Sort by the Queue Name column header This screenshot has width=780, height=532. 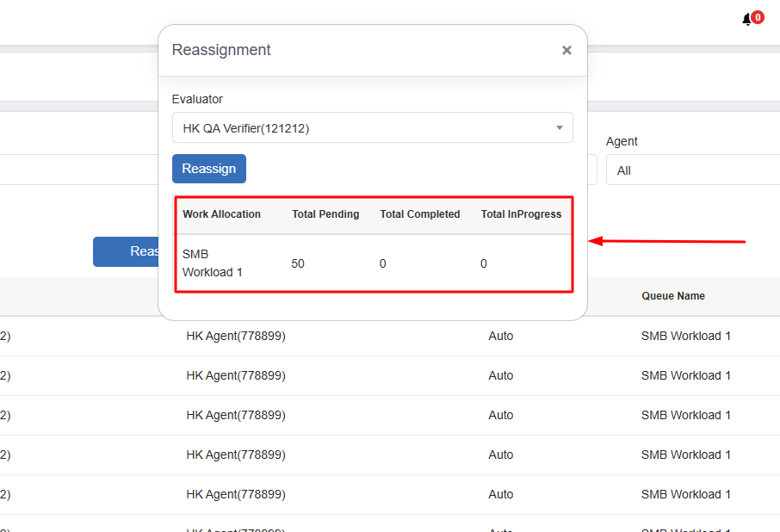click(x=672, y=296)
